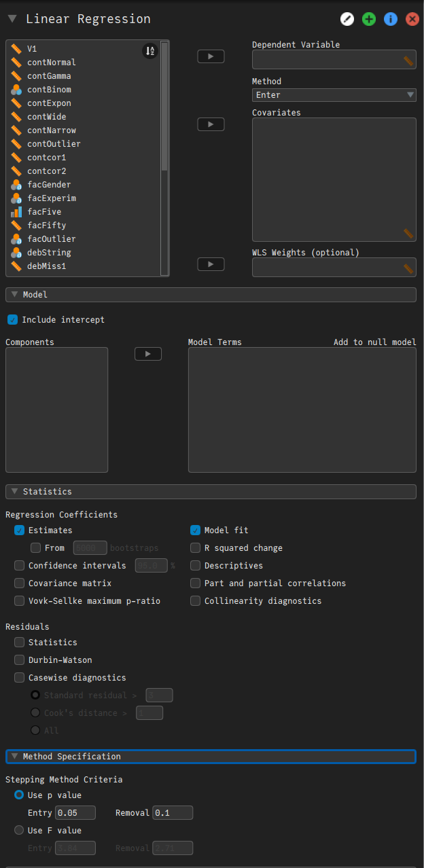The image size is (424, 868).
Task: Open the blue info icon
Action: point(391,19)
